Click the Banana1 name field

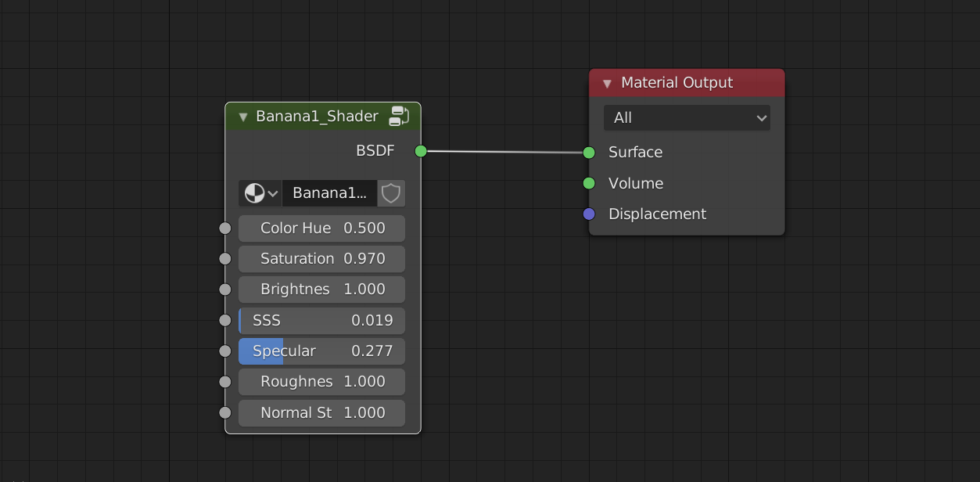(328, 192)
